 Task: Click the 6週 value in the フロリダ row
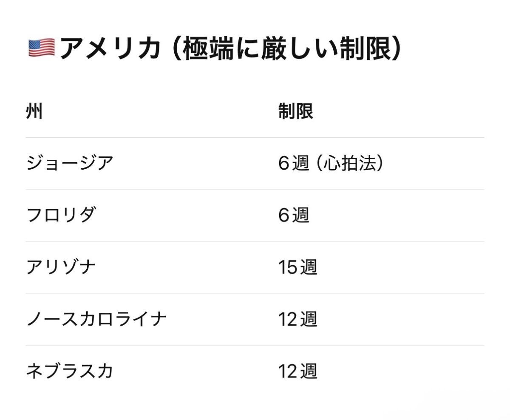[294, 216]
